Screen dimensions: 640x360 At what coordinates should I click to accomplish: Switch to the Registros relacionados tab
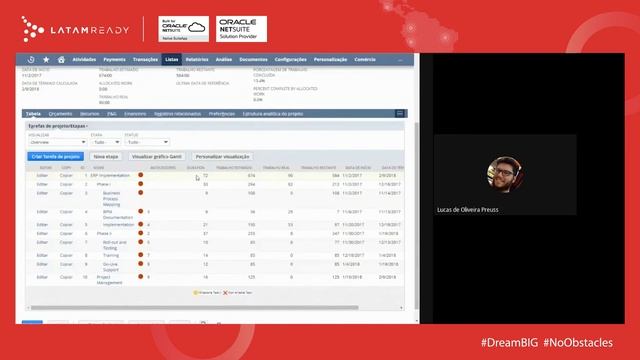(178, 114)
